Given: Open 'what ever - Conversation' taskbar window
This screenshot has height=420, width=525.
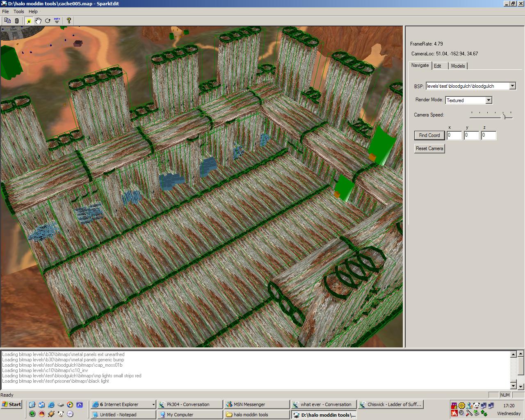Looking at the screenshot, I should point(324,404).
